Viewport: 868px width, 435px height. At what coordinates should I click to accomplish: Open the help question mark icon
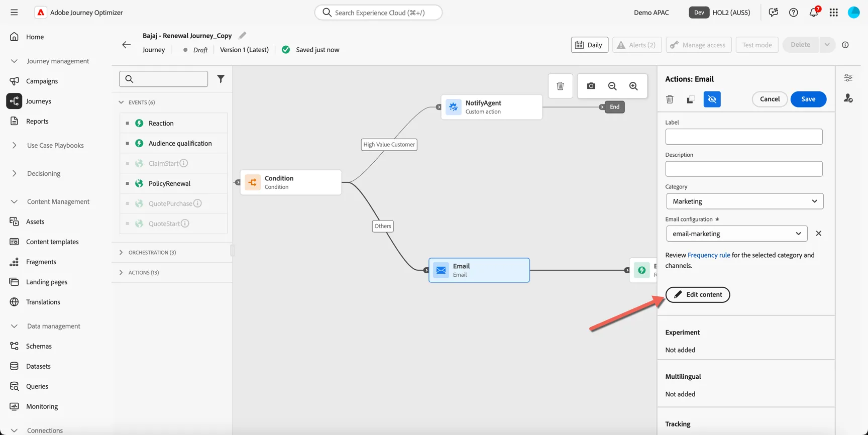point(794,13)
